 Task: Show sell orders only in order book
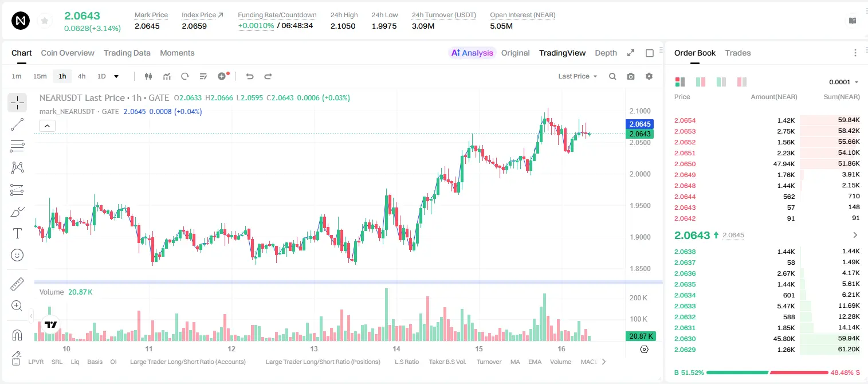pos(742,82)
